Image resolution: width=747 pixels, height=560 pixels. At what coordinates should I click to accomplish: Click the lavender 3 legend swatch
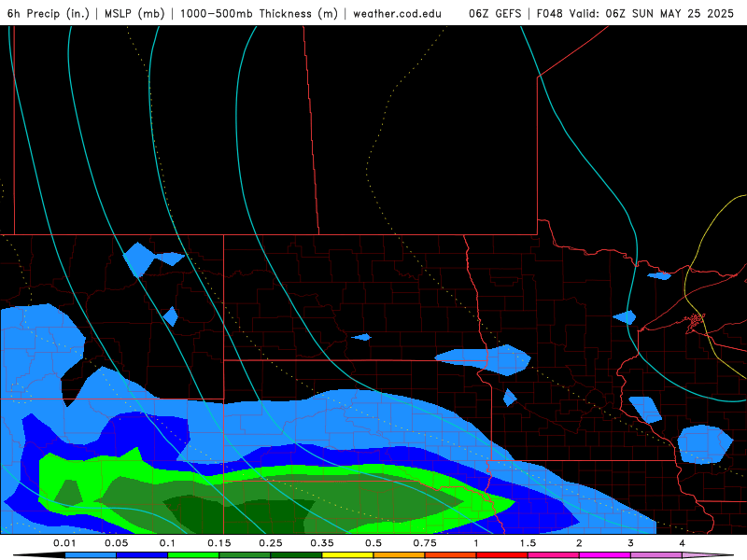(x=656, y=555)
